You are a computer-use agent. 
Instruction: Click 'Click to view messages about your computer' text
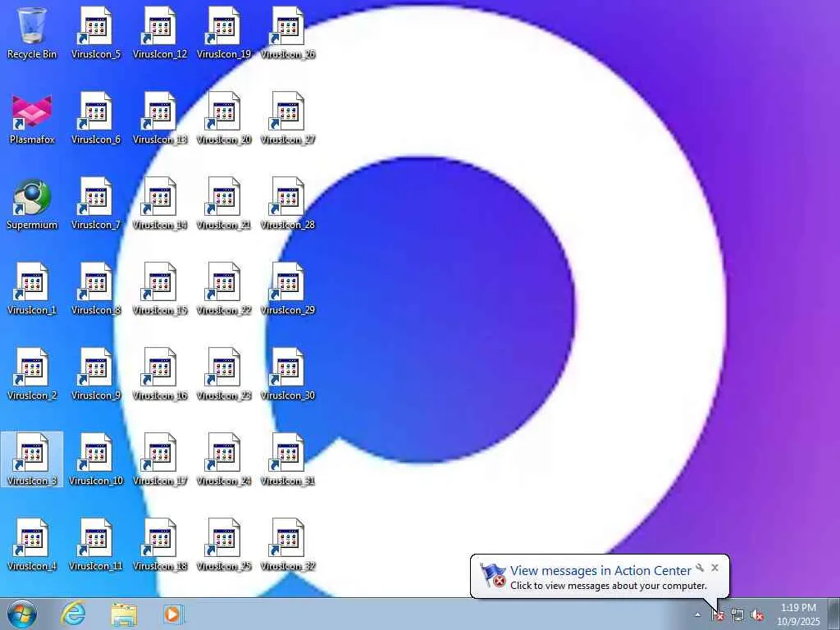(608, 586)
